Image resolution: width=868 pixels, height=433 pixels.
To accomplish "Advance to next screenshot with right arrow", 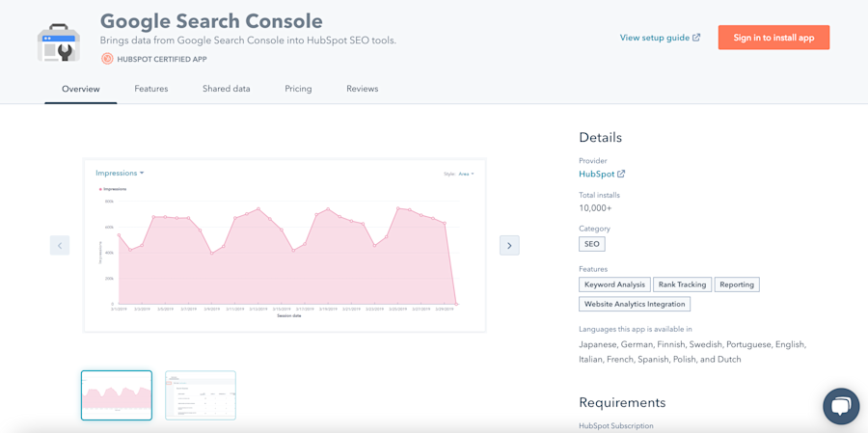I will (x=509, y=245).
